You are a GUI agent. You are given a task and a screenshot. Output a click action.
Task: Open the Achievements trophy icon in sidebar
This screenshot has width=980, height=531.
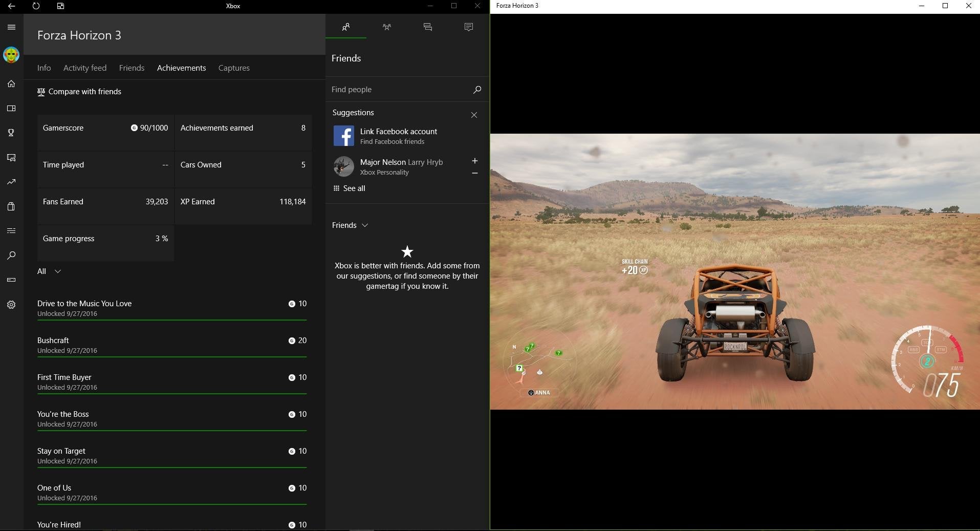coord(11,133)
